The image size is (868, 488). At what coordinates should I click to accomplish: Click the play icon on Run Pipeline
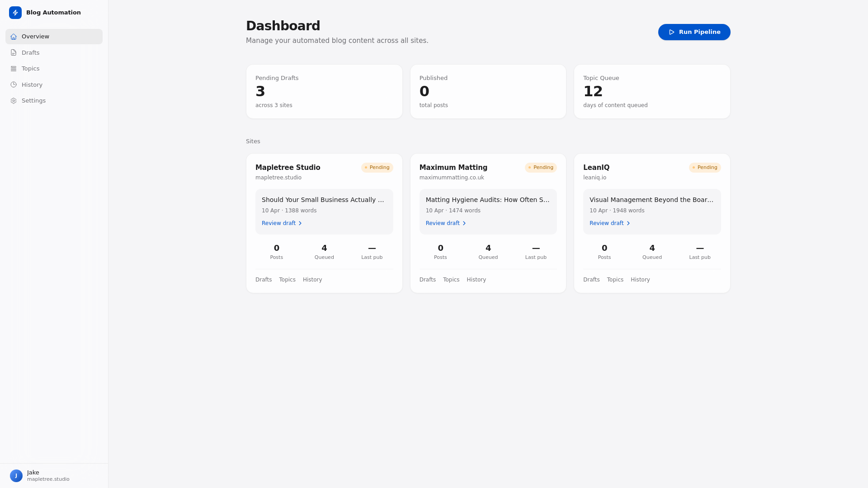672,32
